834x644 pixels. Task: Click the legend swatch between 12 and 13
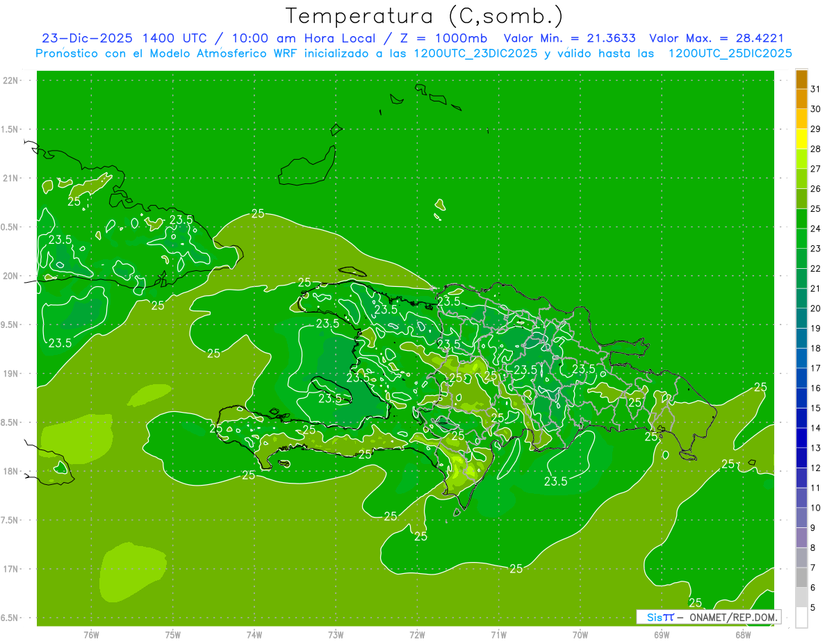pos(801,459)
